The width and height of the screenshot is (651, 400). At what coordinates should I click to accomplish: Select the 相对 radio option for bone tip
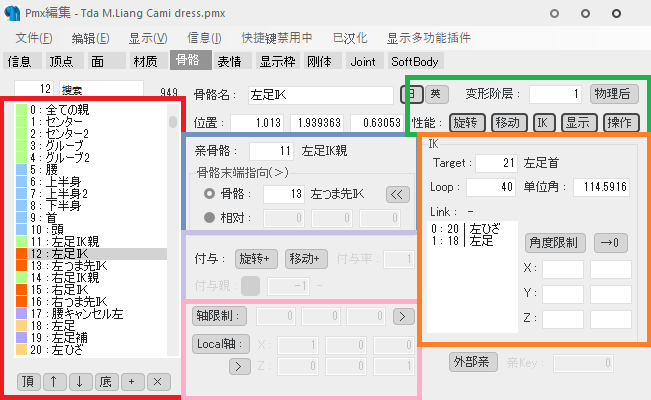[209, 217]
